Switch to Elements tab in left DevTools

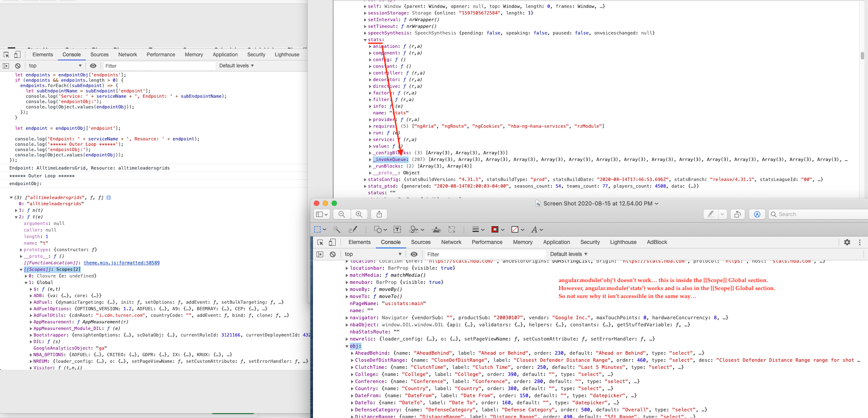coord(43,55)
